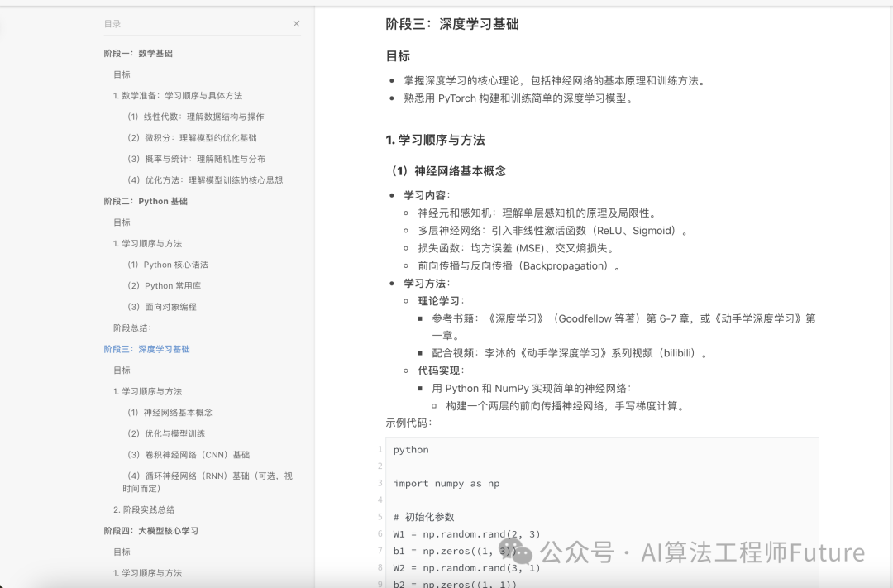893x588 pixels.
Task: Click the 代码实现： sub-bullet
Action: coord(442,370)
